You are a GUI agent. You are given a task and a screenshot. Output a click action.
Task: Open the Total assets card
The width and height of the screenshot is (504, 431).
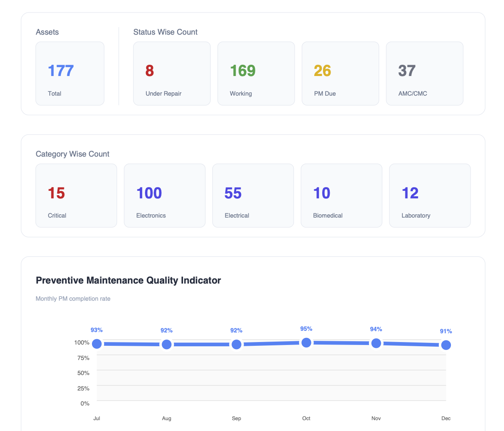[70, 73]
